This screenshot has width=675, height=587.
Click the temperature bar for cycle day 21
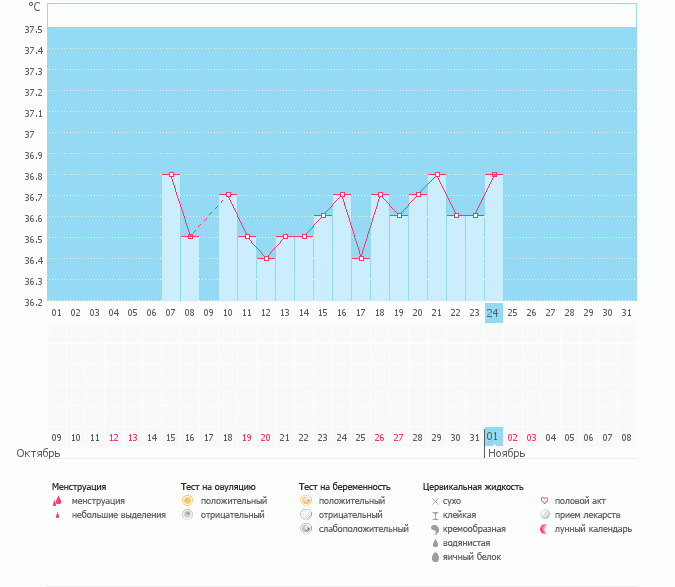(x=437, y=240)
